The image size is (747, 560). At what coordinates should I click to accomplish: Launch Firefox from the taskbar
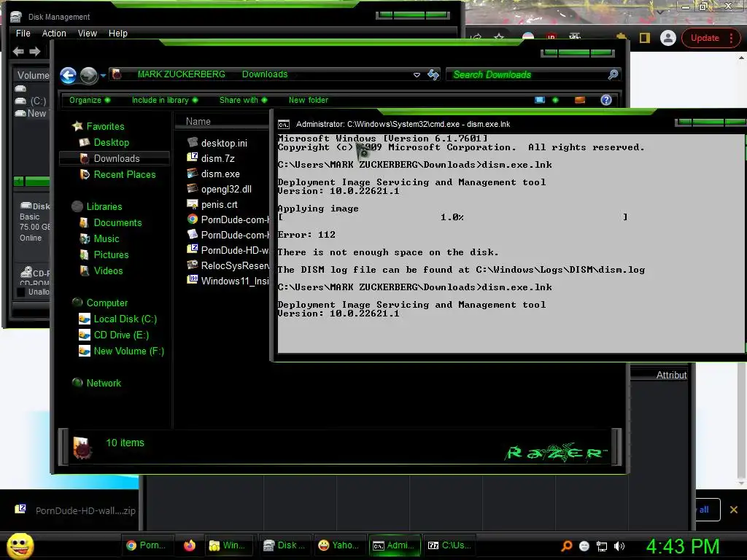(190, 545)
